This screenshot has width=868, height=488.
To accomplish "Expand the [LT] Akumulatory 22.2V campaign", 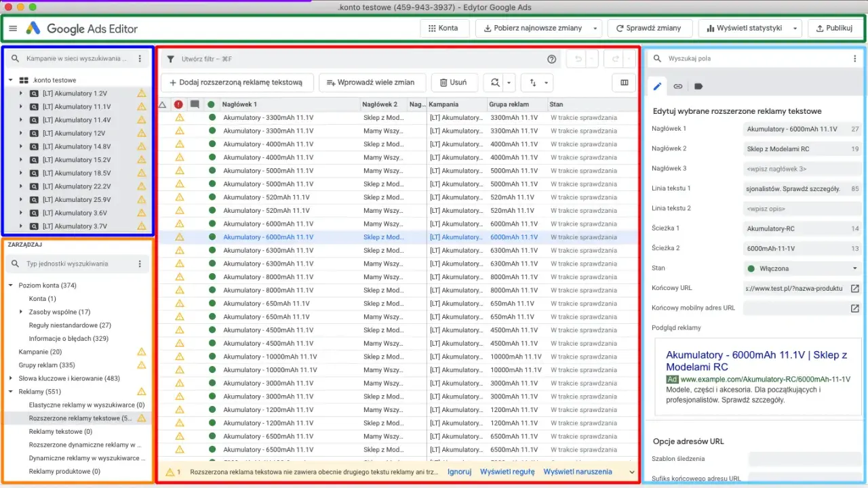I will [21, 186].
